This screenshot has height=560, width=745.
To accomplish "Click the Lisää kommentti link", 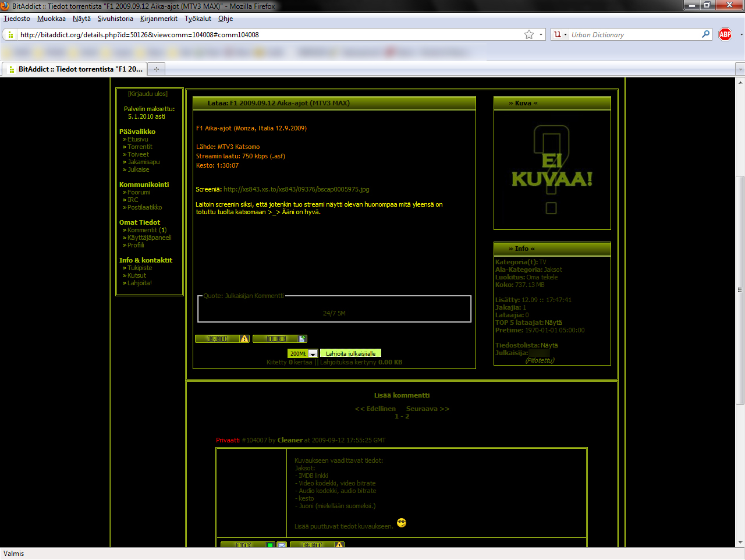I will click(x=402, y=395).
